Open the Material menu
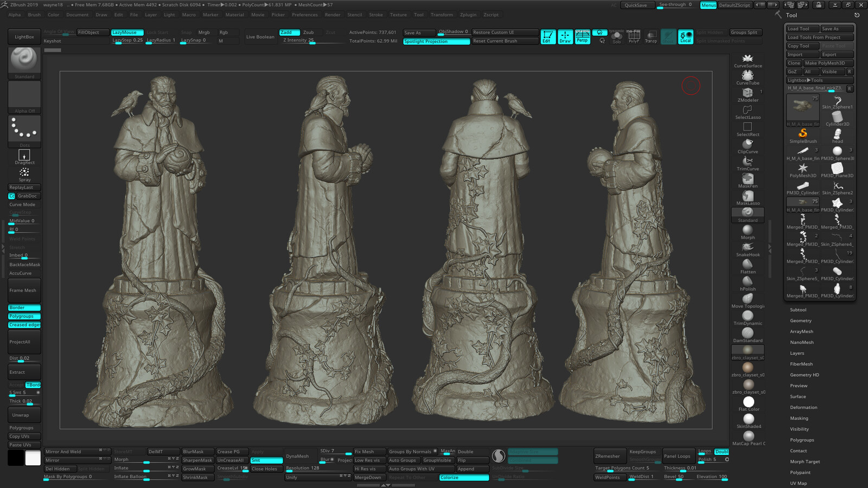 click(x=234, y=15)
